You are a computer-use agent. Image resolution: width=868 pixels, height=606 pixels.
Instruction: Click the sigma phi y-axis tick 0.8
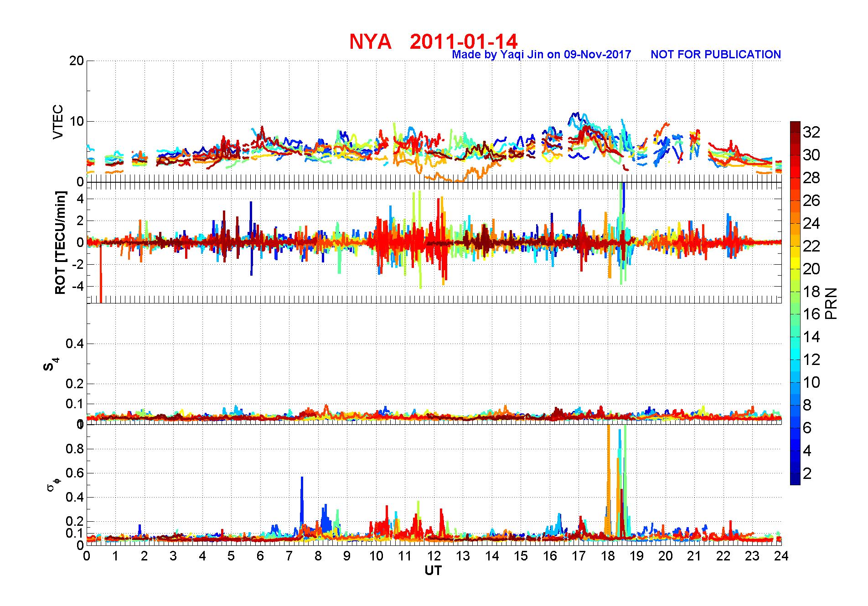coord(75,449)
